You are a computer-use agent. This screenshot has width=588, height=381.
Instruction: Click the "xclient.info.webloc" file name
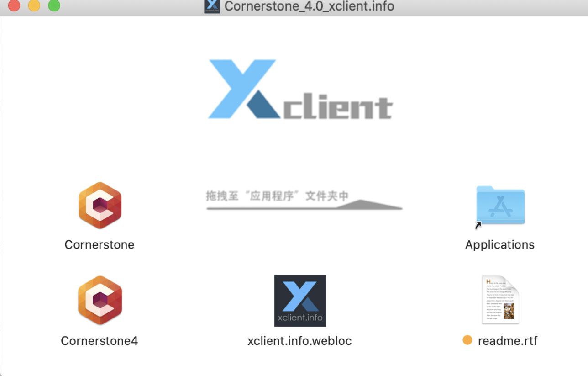tap(300, 341)
